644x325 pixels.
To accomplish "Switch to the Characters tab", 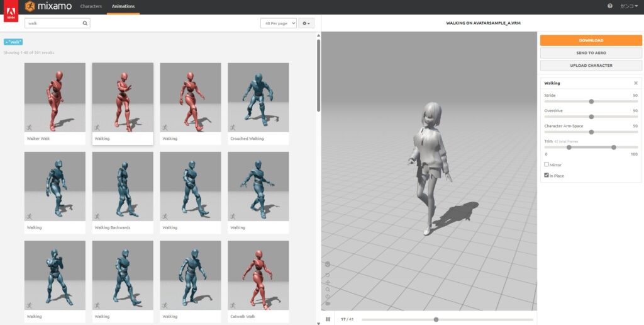I will click(91, 6).
